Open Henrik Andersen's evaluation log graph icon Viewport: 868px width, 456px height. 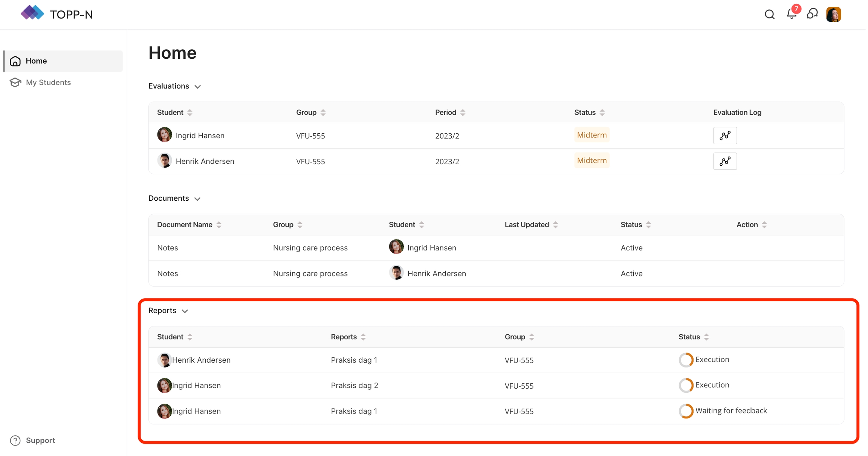tap(724, 161)
